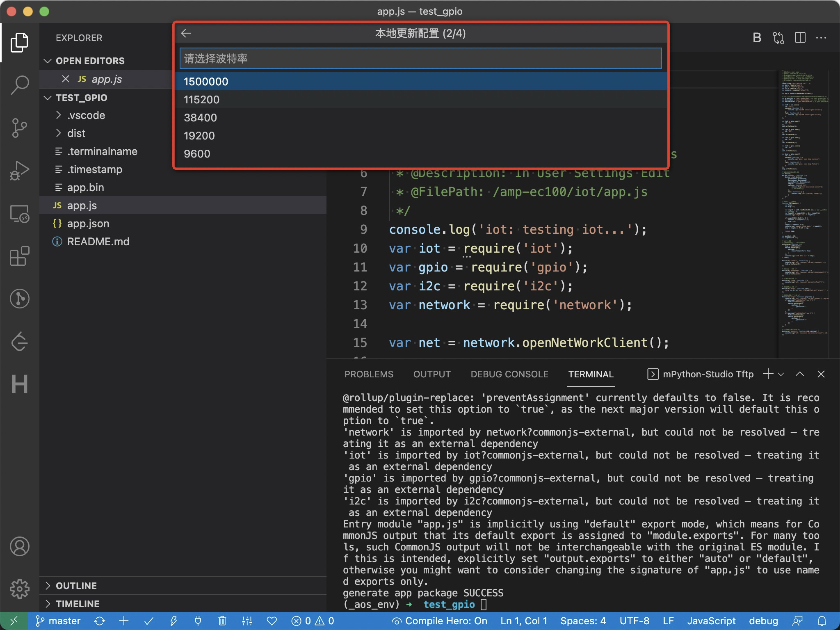Switch to the OUTPUT tab
This screenshot has height=630, width=840.
(x=432, y=374)
